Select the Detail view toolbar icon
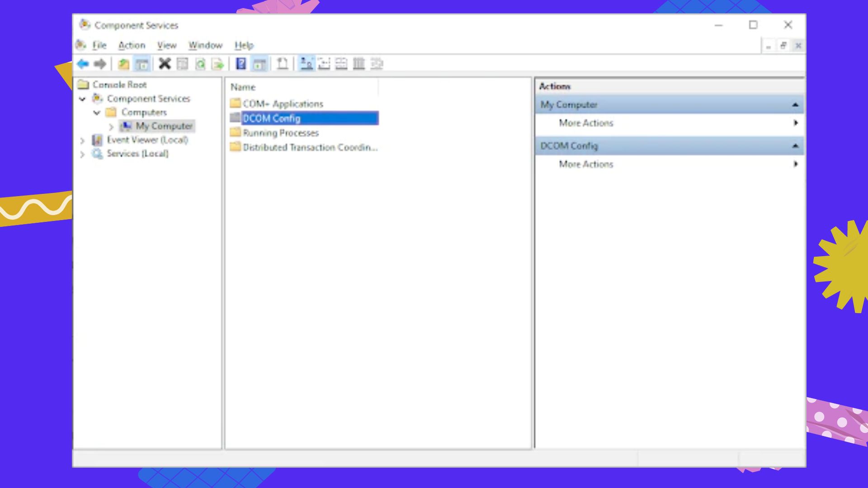The width and height of the screenshot is (868, 488). tap(359, 64)
